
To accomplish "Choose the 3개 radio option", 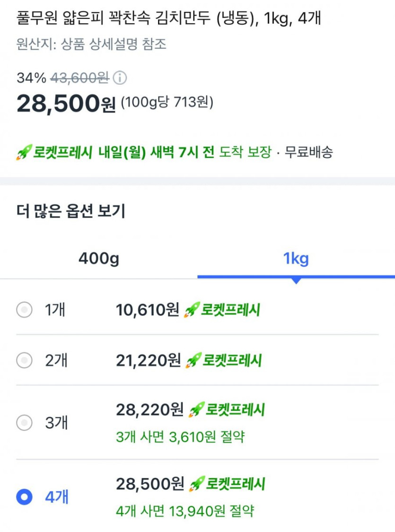I will pyautogui.click(x=24, y=422).
